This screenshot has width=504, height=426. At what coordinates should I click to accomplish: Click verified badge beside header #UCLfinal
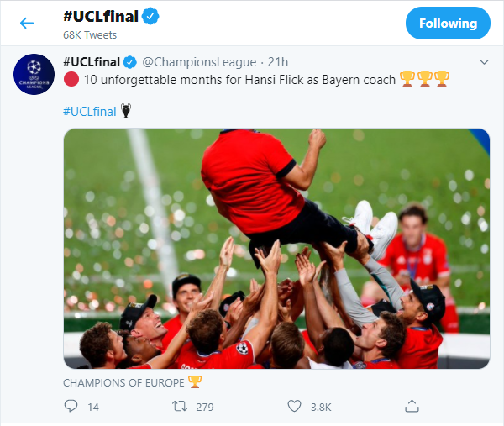tap(150, 16)
